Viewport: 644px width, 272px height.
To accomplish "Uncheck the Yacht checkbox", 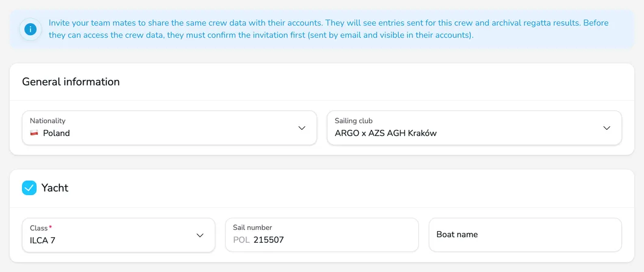I will 29,188.
